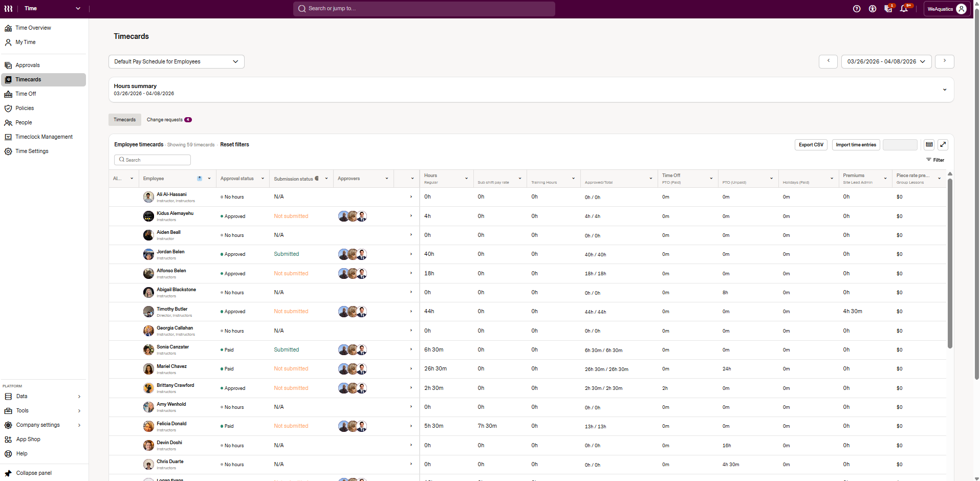Image resolution: width=980 pixels, height=481 pixels.
Task: Click the Export CSV button
Action: 811,145
